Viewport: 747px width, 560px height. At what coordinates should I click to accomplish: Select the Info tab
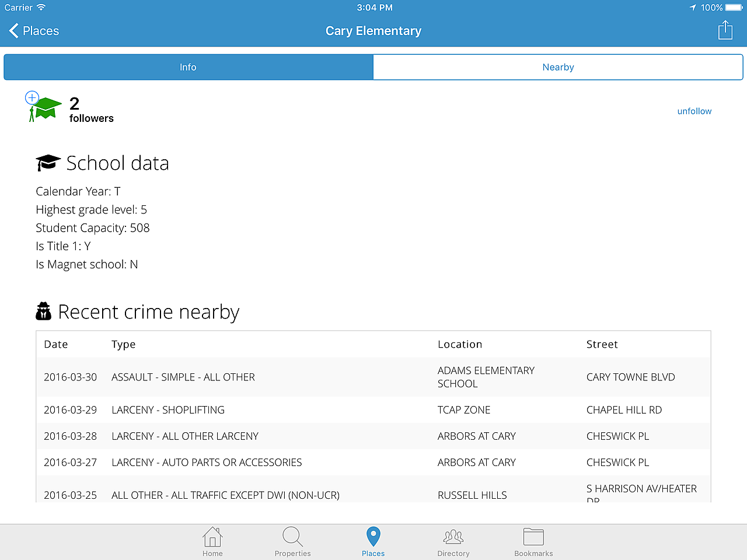tap(188, 67)
